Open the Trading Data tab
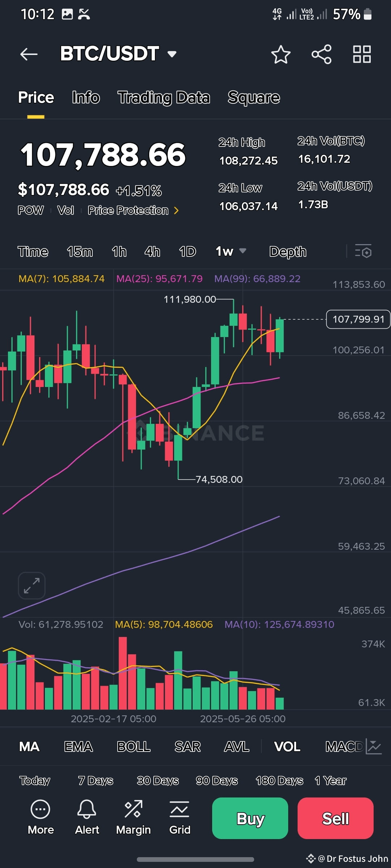This screenshot has height=868, width=391. click(x=164, y=97)
